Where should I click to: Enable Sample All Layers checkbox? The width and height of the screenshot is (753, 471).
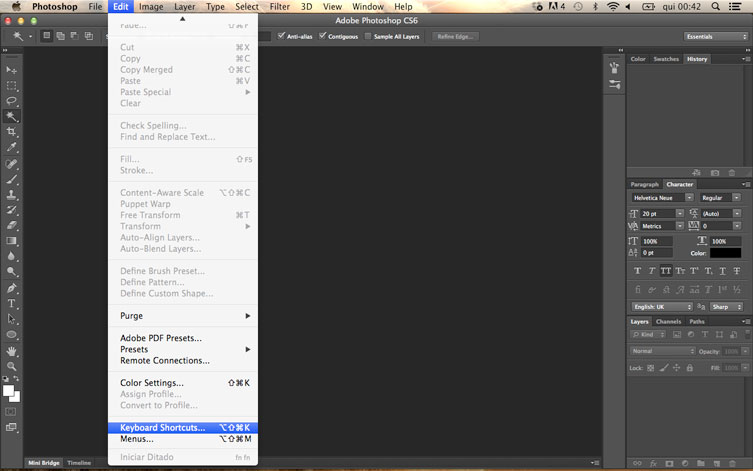click(368, 36)
